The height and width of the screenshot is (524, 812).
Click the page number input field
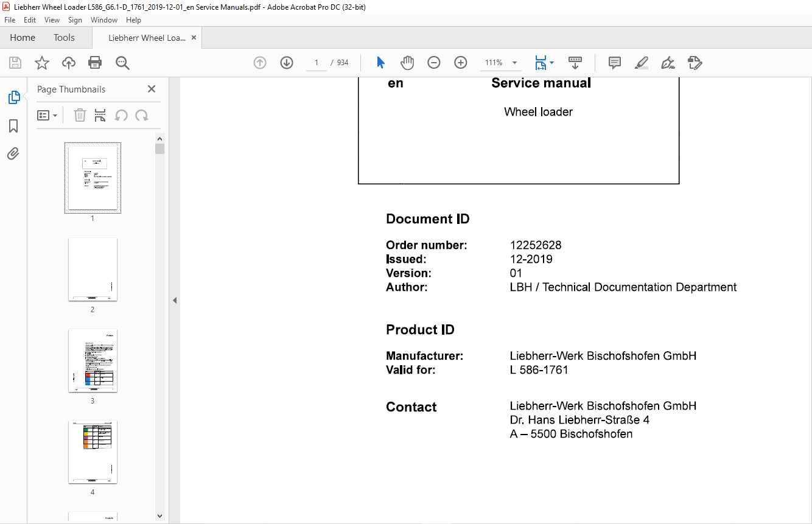click(x=317, y=63)
